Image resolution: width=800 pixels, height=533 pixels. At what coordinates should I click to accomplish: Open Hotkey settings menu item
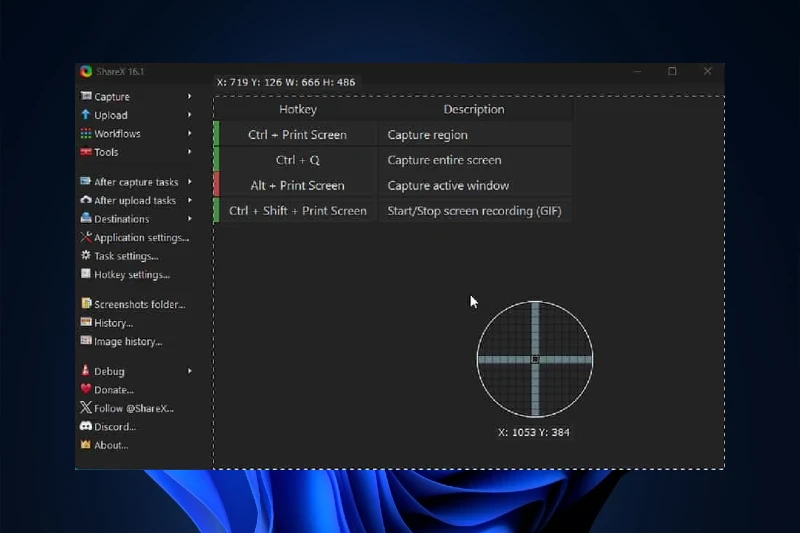(131, 275)
